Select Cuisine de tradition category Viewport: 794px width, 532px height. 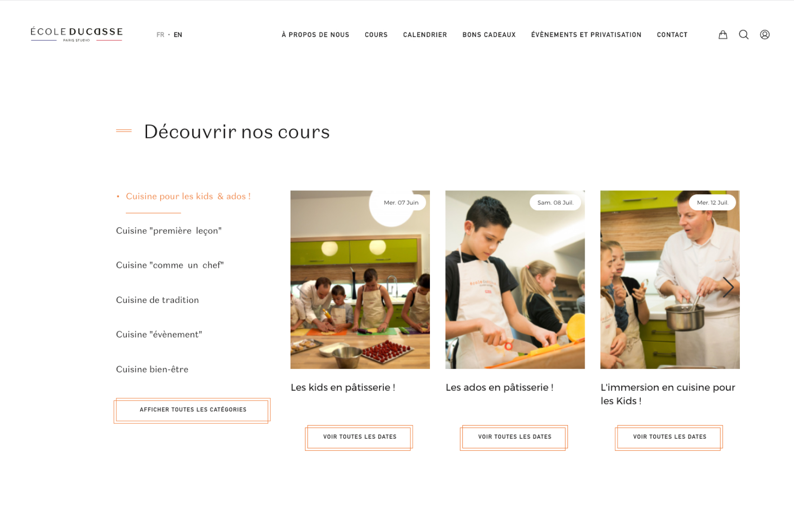point(157,300)
